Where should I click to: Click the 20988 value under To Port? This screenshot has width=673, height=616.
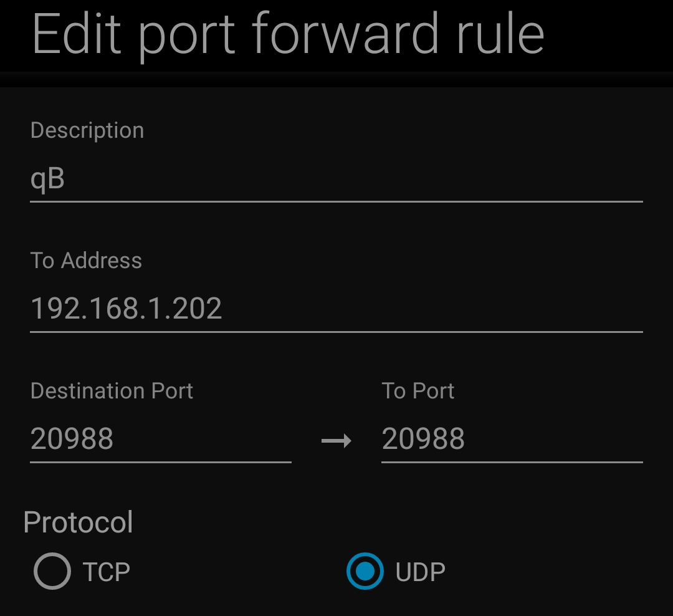pos(423,439)
